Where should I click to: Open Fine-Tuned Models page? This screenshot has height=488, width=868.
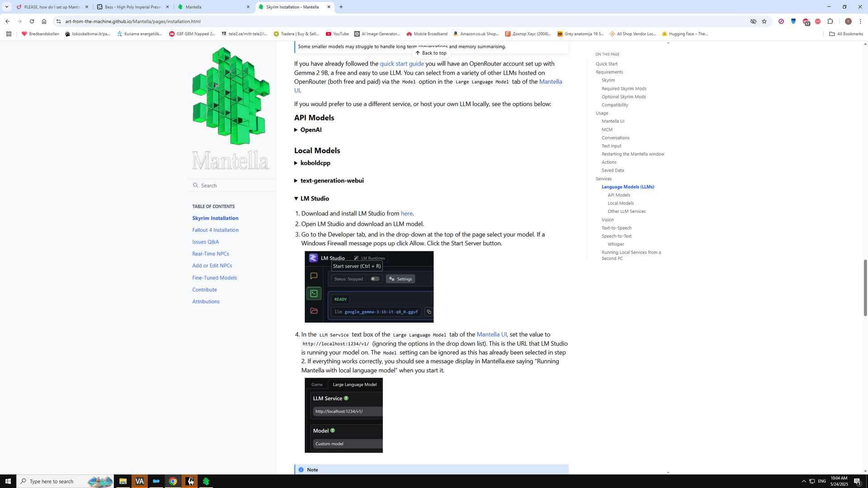tap(214, 278)
